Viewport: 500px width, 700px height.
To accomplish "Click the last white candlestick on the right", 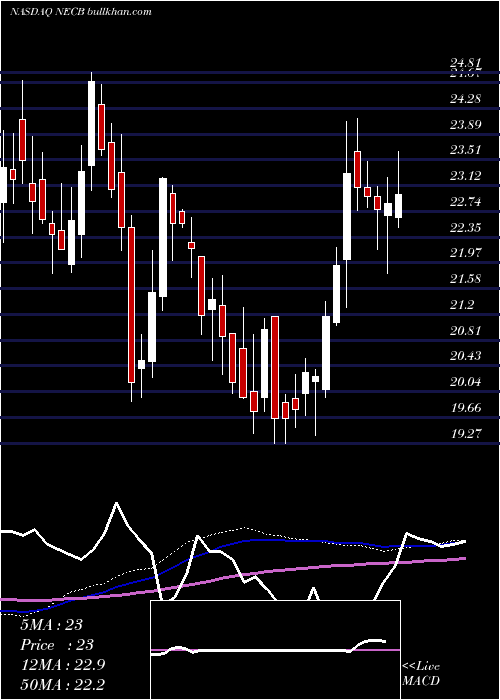I will (398, 206).
